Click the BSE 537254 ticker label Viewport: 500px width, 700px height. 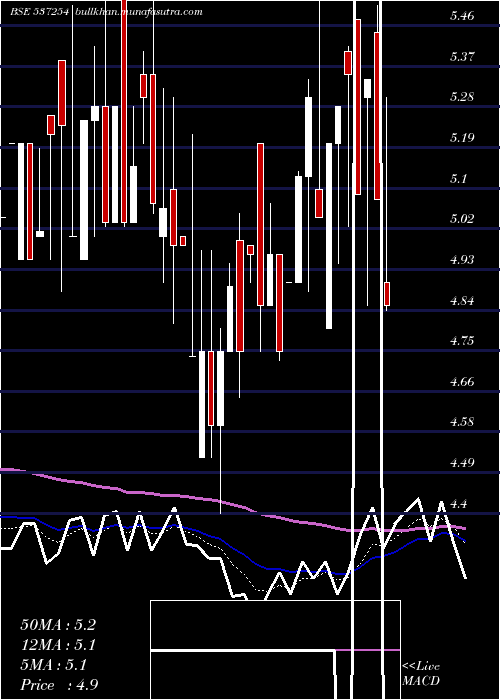pos(39,12)
